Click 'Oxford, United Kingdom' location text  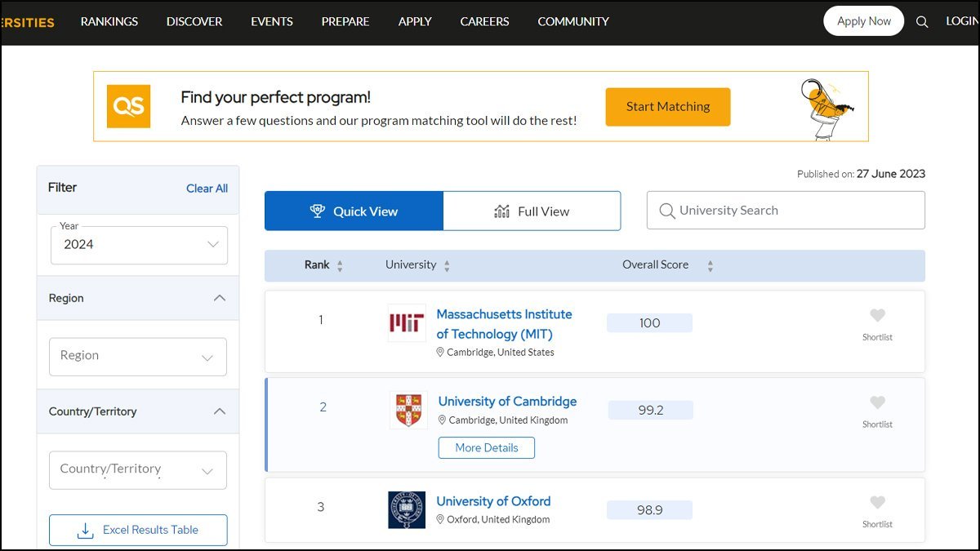[x=498, y=520]
